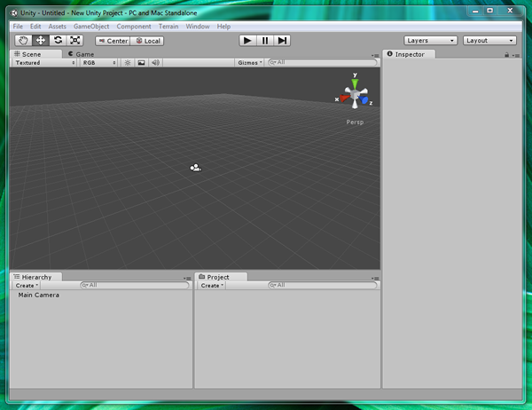Click the Scene view search field
Screen dimensions: 532x410
tap(323, 62)
